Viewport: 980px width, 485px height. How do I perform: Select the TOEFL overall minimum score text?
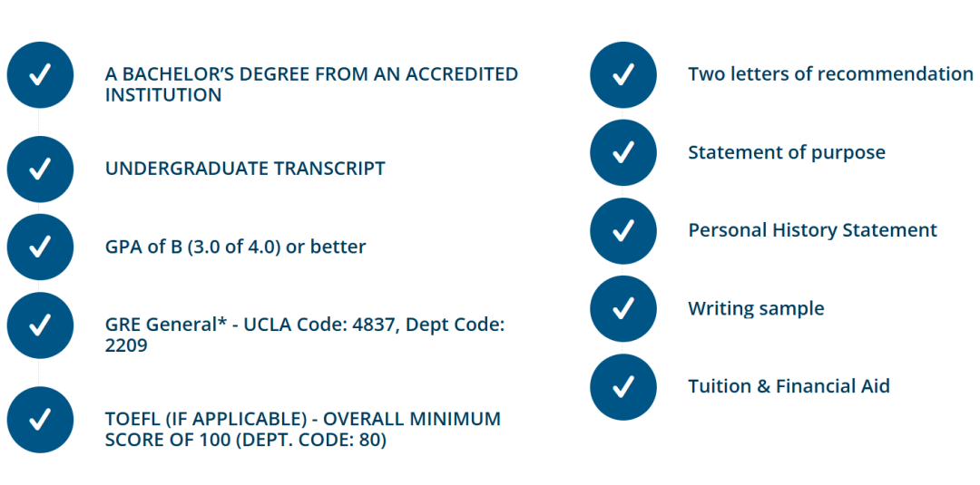click(x=303, y=429)
